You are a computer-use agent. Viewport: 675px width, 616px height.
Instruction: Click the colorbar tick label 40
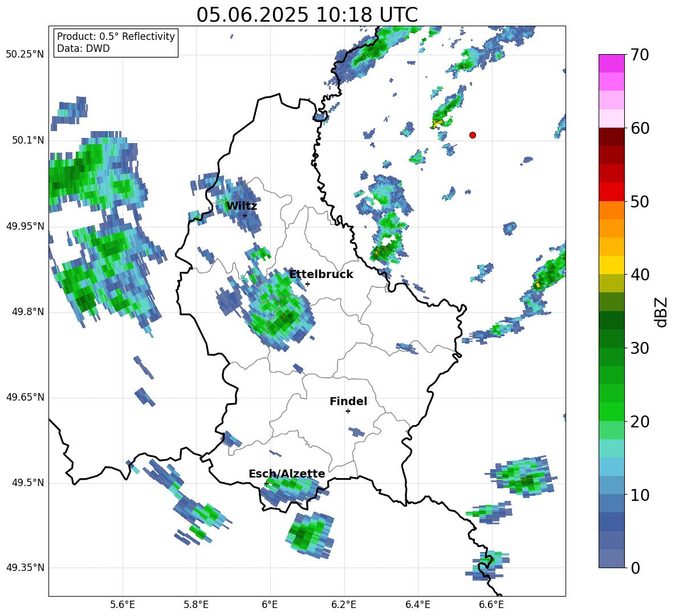pyautogui.click(x=639, y=275)
